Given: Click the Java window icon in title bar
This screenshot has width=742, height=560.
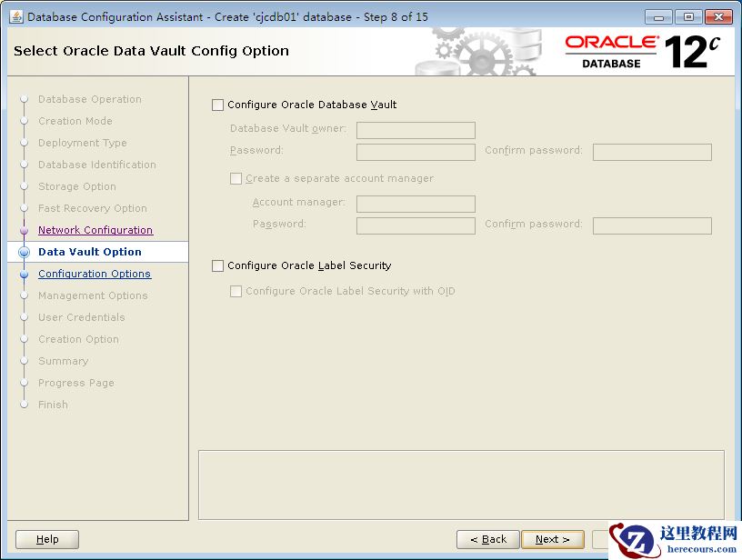Looking at the screenshot, I should click(x=15, y=17).
